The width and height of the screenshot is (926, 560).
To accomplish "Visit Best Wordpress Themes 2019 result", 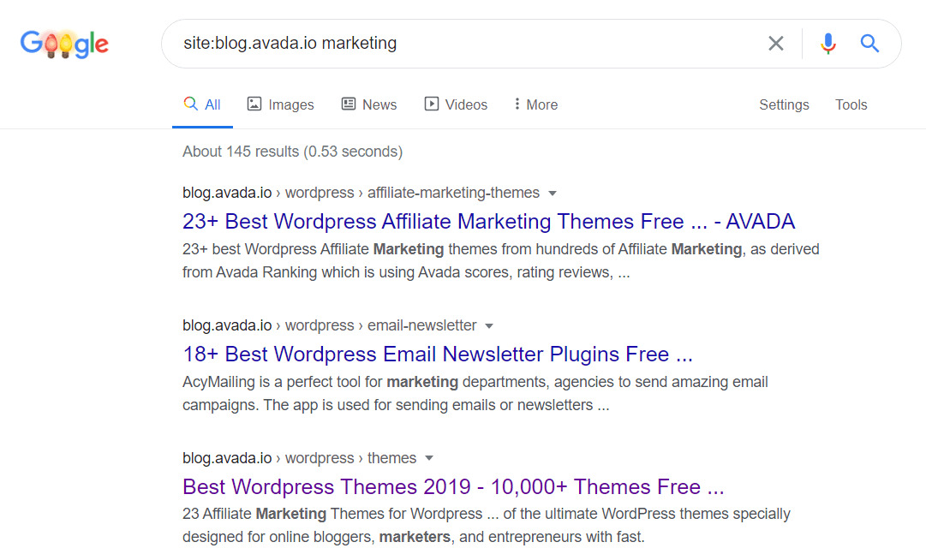I will tap(453, 487).
